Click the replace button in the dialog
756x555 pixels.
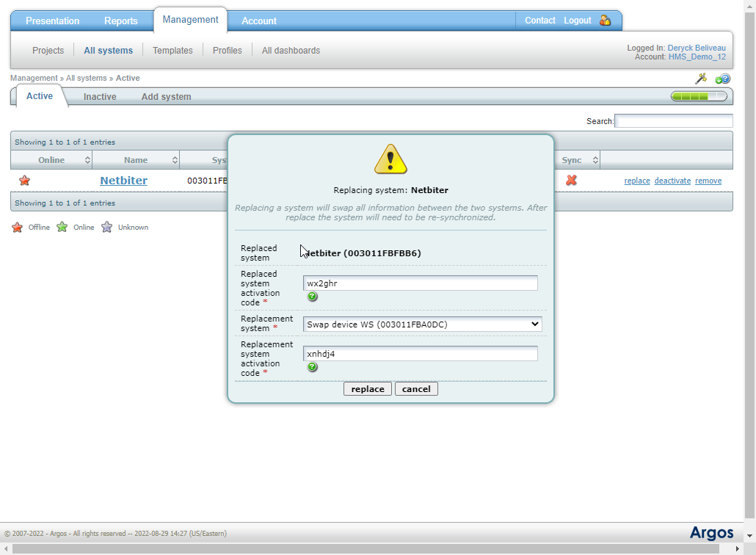[368, 389]
